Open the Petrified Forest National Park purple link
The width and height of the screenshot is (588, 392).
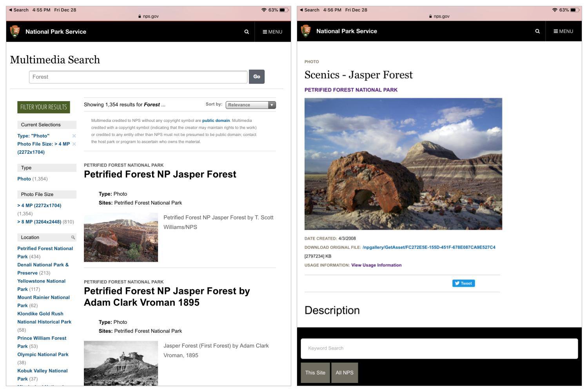(351, 90)
